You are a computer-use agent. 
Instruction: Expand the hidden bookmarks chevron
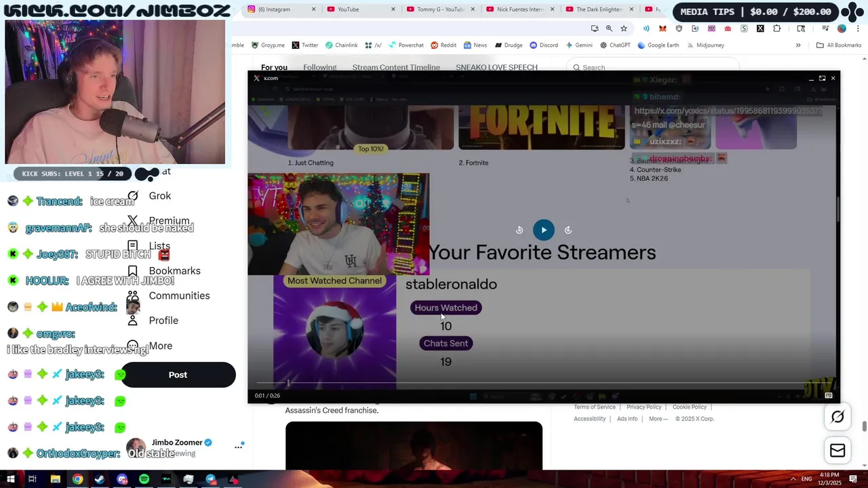[x=798, y=45]
